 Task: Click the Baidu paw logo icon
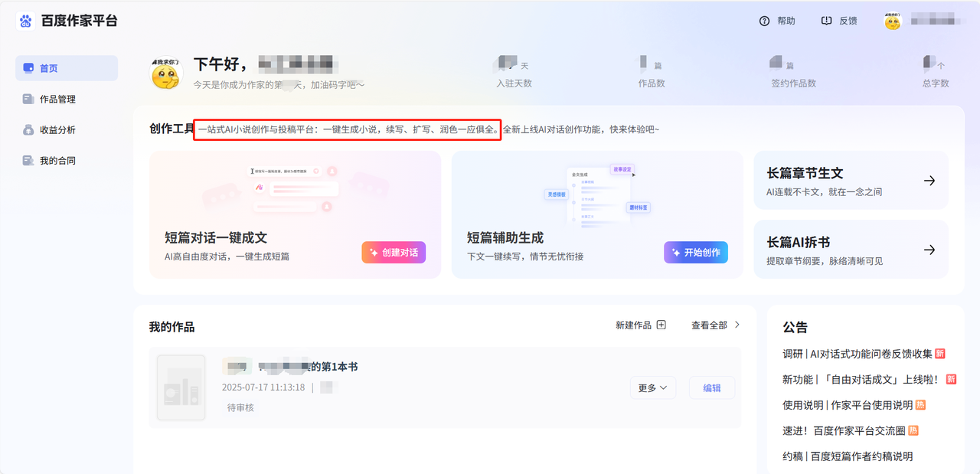coord(26,21)
